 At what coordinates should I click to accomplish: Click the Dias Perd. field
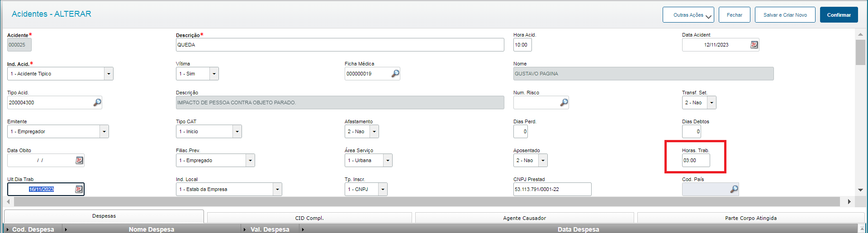click(x=521, y=131)
